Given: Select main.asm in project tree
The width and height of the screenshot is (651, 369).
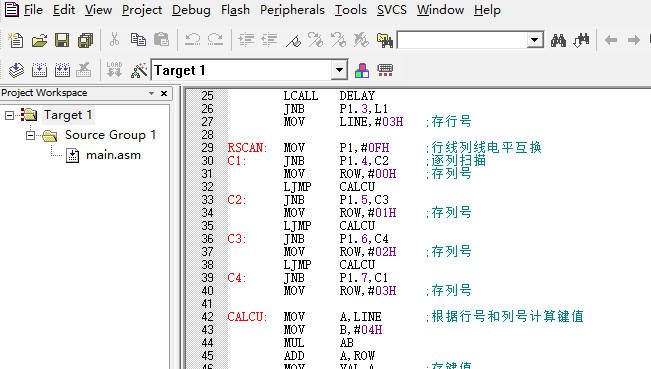Looking at the screenshot, I should tap(113, 155).
